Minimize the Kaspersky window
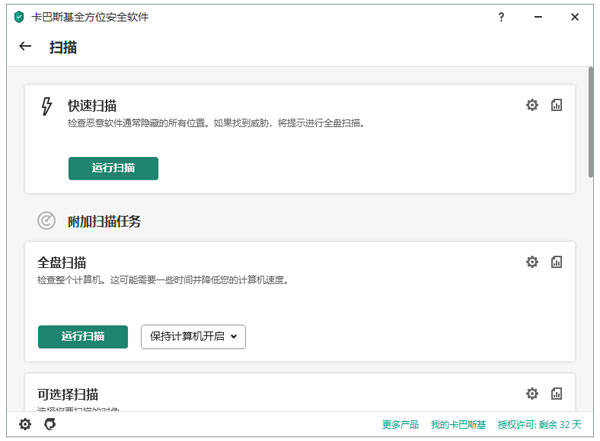This screenshot has width=600, height=441. pyautogui.click(x=538, y=17)
